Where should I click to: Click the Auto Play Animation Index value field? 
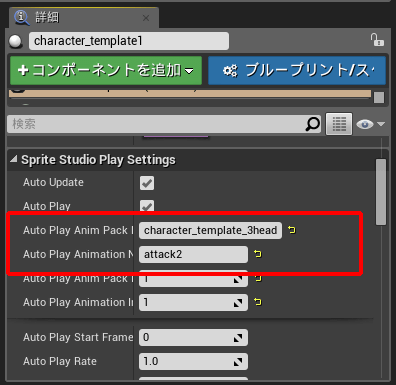point(193,302)
